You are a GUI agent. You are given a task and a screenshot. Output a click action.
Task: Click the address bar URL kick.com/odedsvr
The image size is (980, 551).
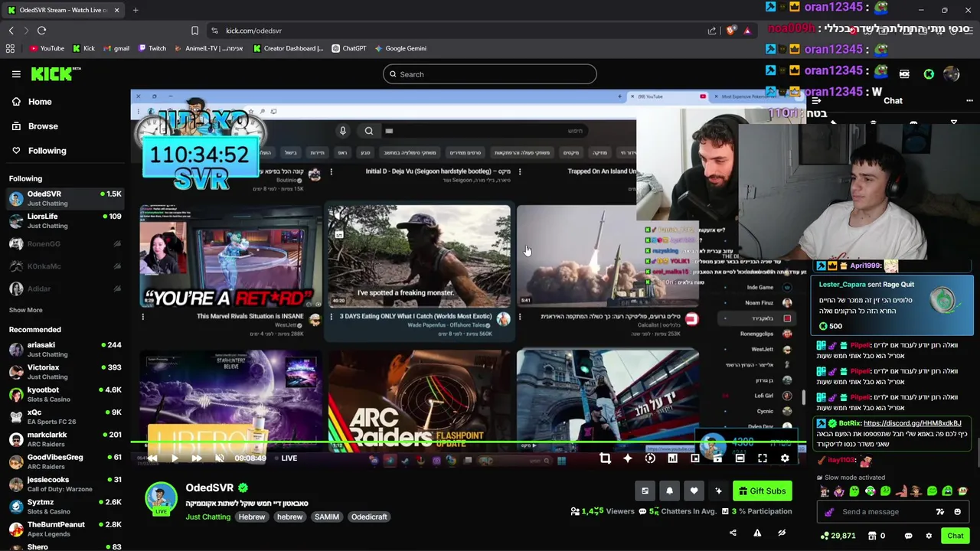point(253,31)
